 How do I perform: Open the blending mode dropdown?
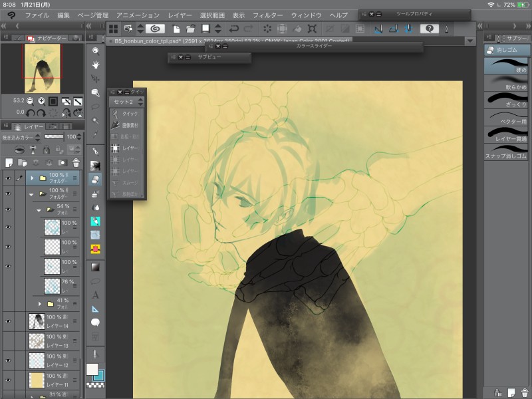(x=20, y=137)
